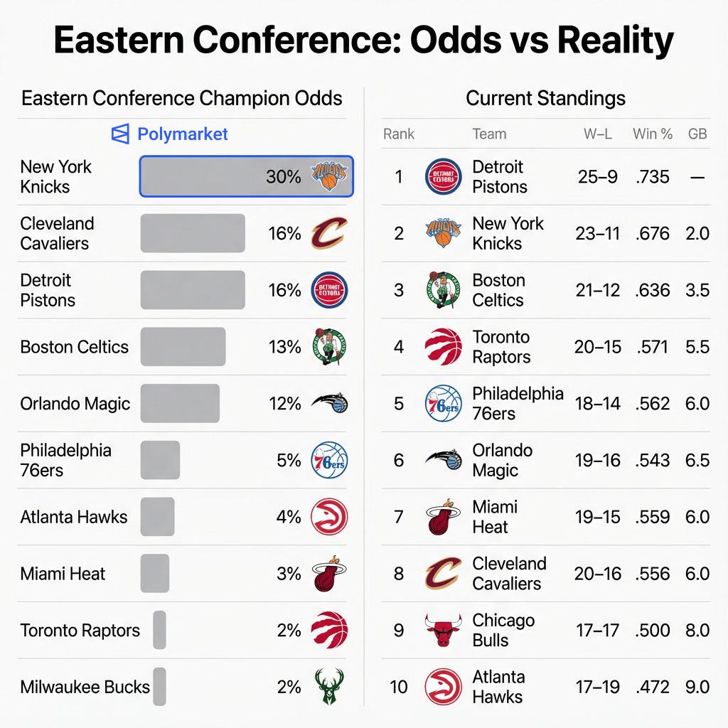Sort standings by Win % column header
728x728 pixels.
(652, 134)
